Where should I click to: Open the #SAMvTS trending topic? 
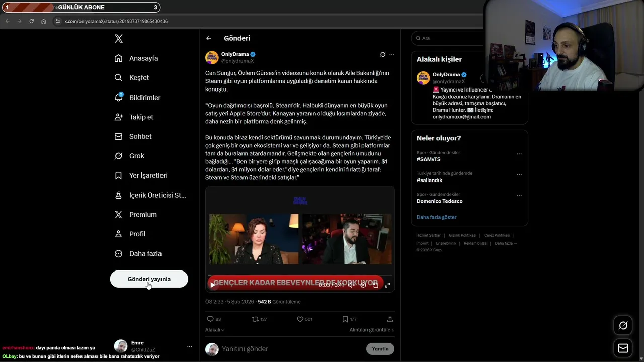[x=429, y=159]
